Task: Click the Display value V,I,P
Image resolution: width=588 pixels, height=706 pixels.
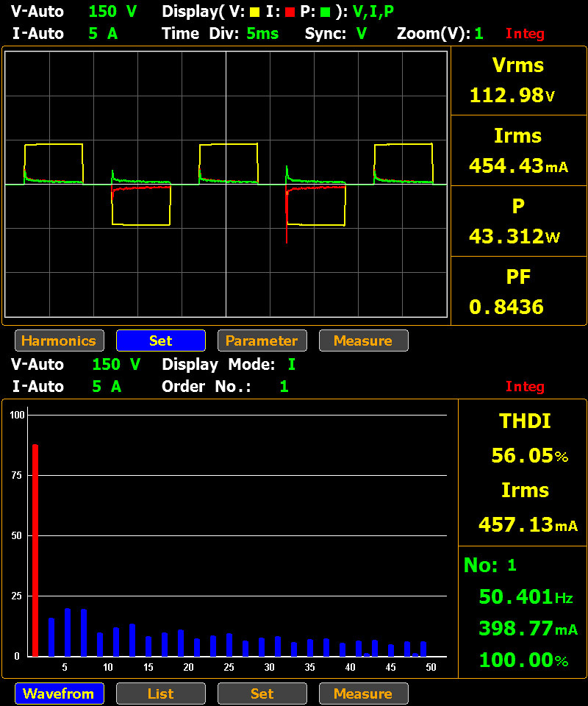Action: pyautogui.click(x=373, y=12)
